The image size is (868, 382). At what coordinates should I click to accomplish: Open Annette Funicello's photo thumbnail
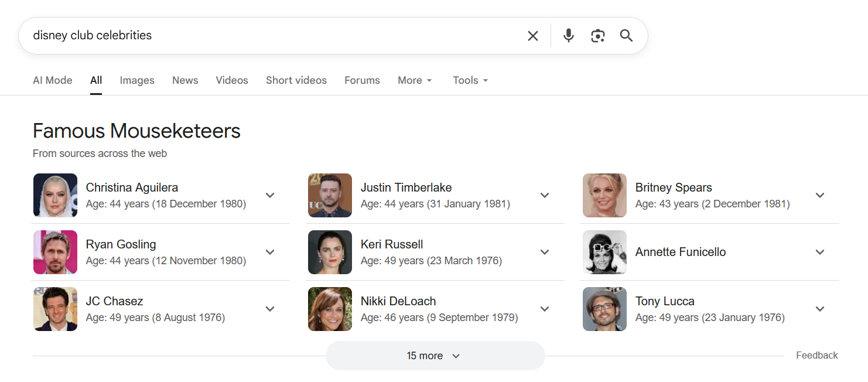click(604, 252)
